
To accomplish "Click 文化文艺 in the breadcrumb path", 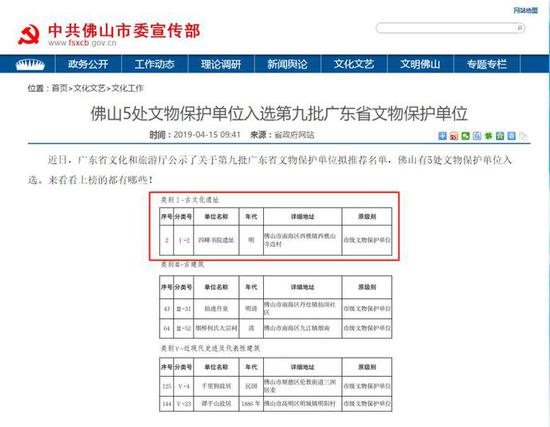I will (x=89, y=88).
